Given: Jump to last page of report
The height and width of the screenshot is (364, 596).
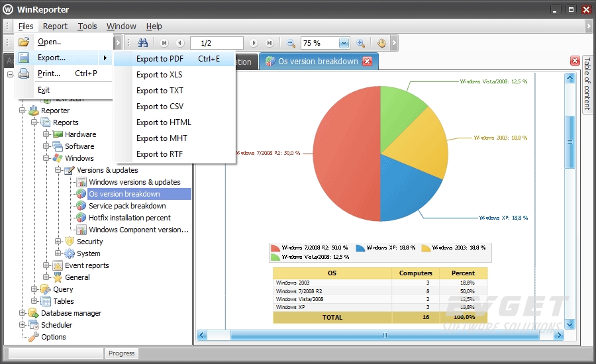Looking at the screenshot, I should tap(270, 43).
